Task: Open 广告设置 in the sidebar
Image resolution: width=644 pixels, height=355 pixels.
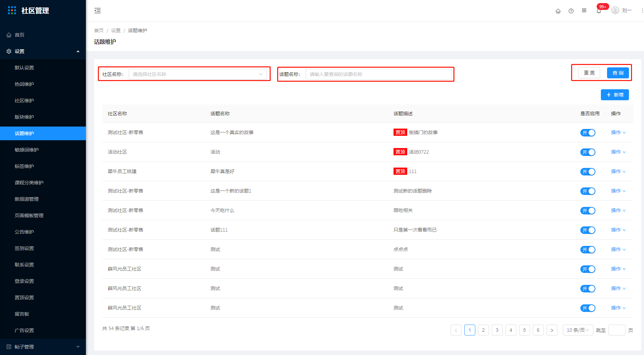Action: click(x=43, y=330)
